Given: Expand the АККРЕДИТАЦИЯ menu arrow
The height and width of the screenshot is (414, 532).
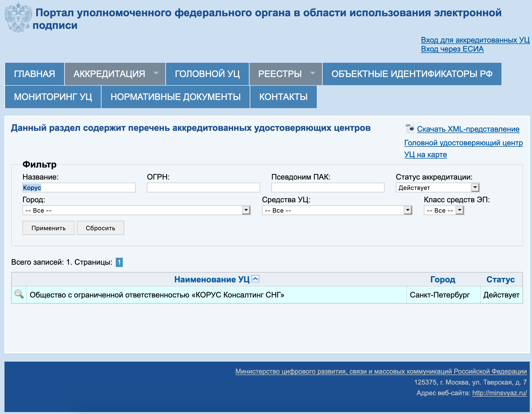Looking at the screenshot, I should click(x=156, y=73).
